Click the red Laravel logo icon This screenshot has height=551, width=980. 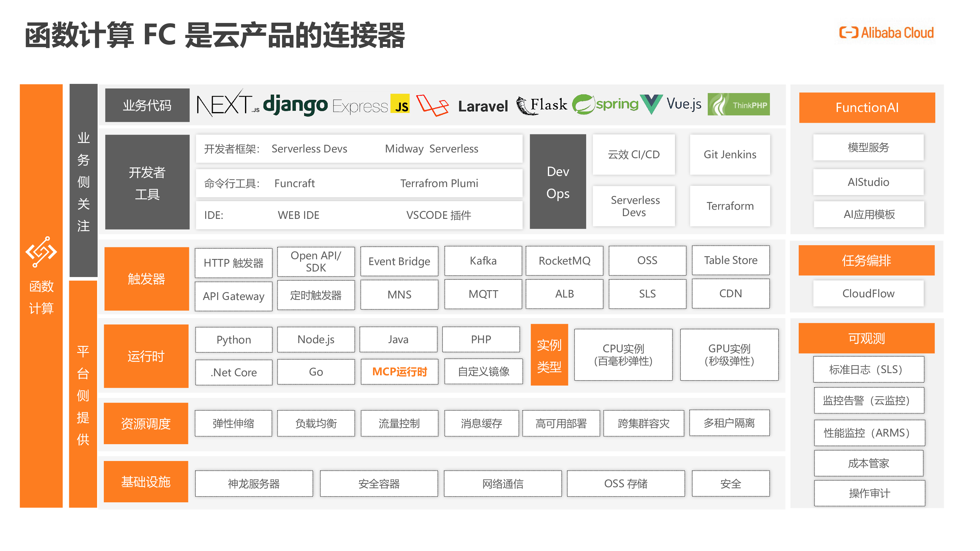click(x=432, y=105)
